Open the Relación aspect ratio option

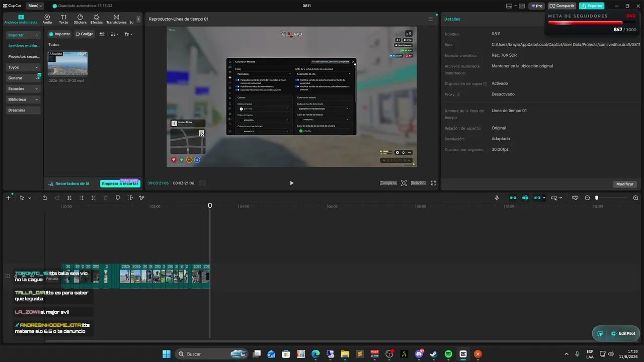click(x=418, y=183)
